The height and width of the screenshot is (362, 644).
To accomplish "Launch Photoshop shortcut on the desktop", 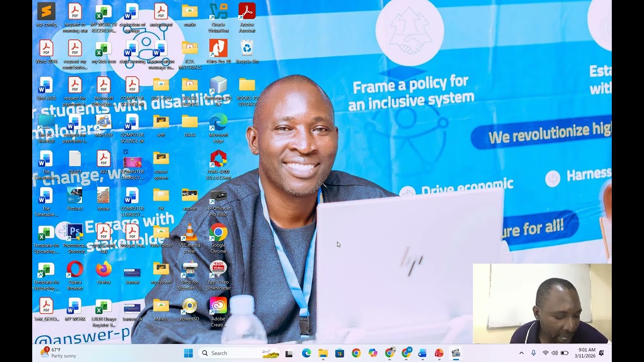I will pyautogui.click(x=75, y=238).
